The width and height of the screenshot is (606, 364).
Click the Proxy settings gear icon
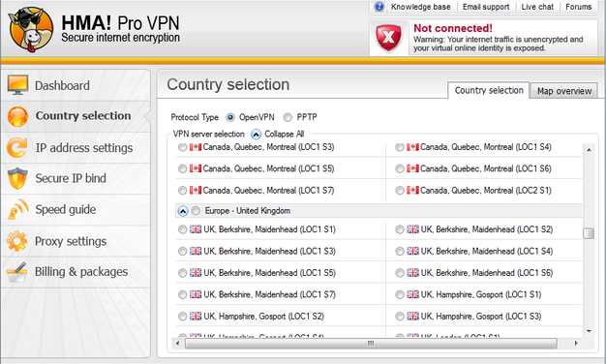[17, 241]
